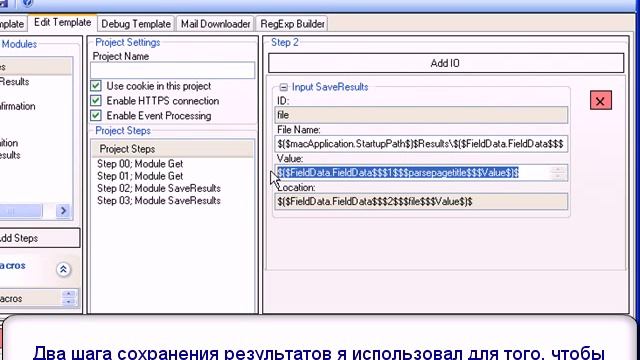Select Step 00; Module Get

pyautogui.click(x=140, y=164)
